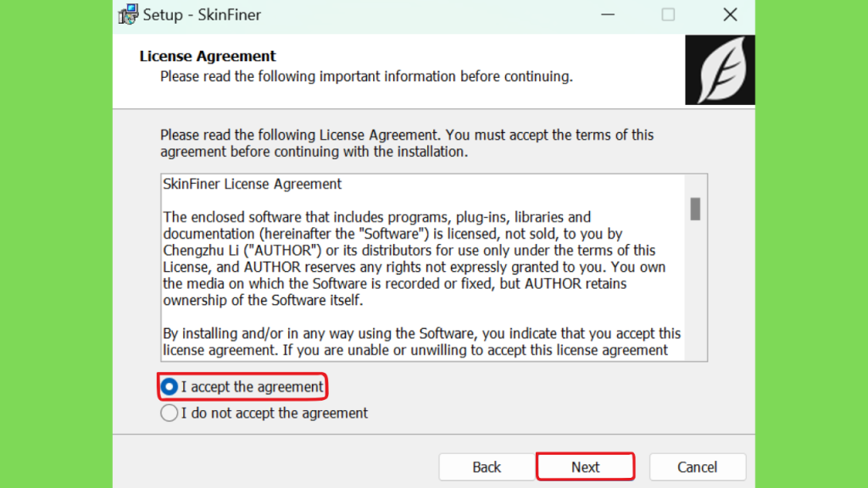
Task: Click paragraph beginning "The enclosed software"
Action: point(414,259)
